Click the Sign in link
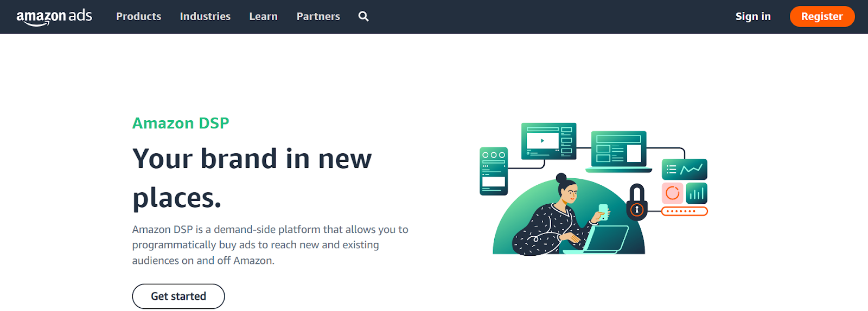The width and height of the screenshot is (868, 311). click(x=753, y=16)
